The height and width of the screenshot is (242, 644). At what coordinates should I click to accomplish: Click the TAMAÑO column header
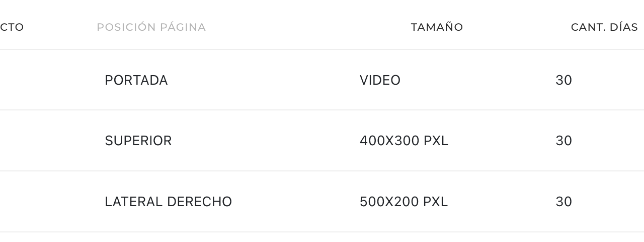pyautogui.click(x=437, y=27)
